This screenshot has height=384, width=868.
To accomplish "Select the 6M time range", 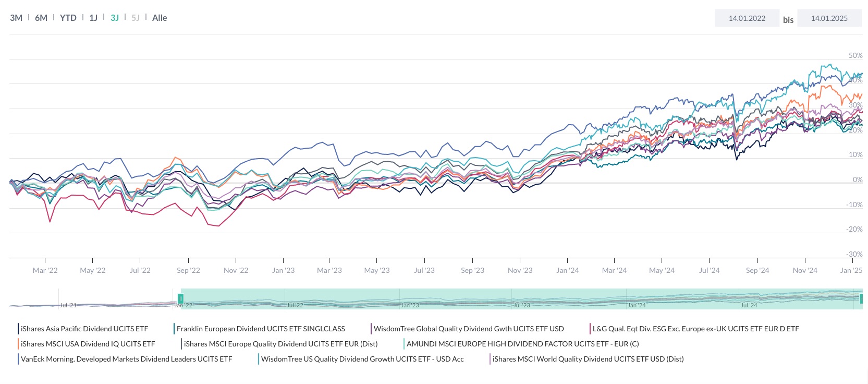I will pos(41,17).
